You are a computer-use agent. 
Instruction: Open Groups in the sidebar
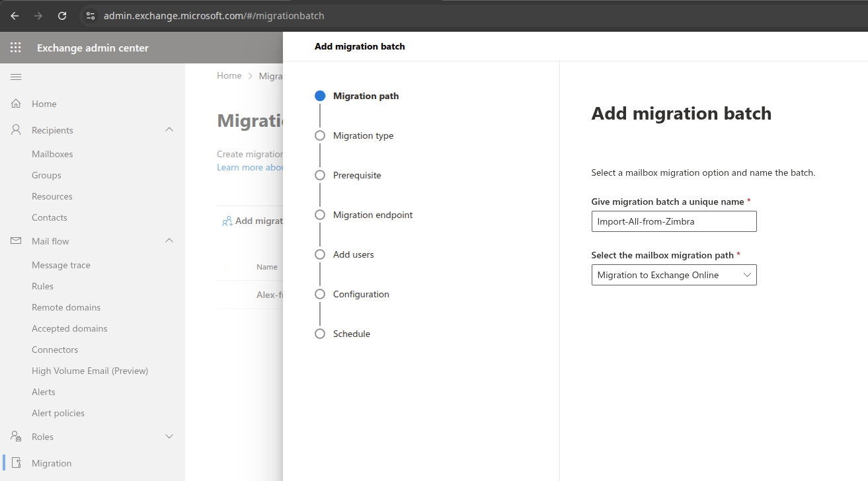[46, 175]
